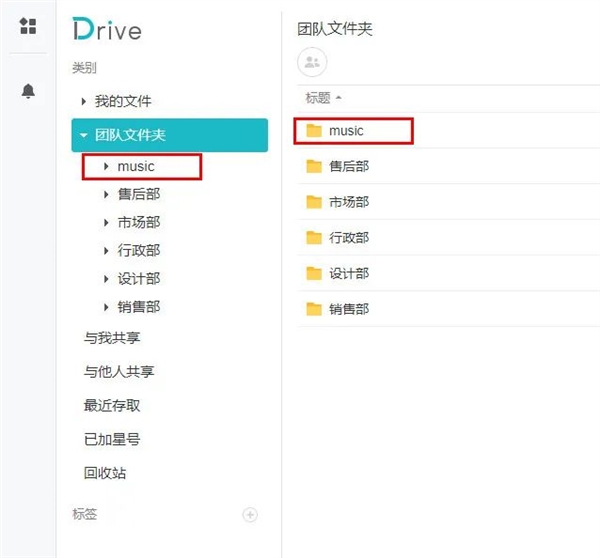Select 行政部 in the sidebar tree
The height and width of the screenshot is (558, 600).
(139, 250)
